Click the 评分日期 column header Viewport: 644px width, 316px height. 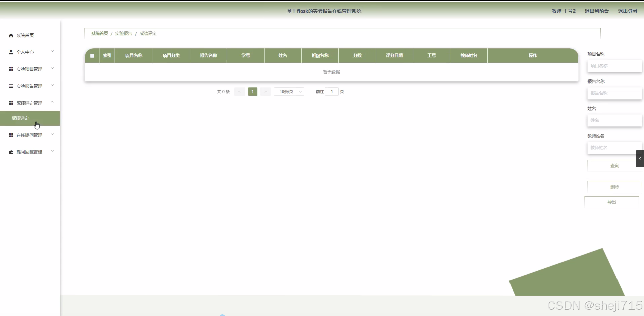tap(394, 56)
